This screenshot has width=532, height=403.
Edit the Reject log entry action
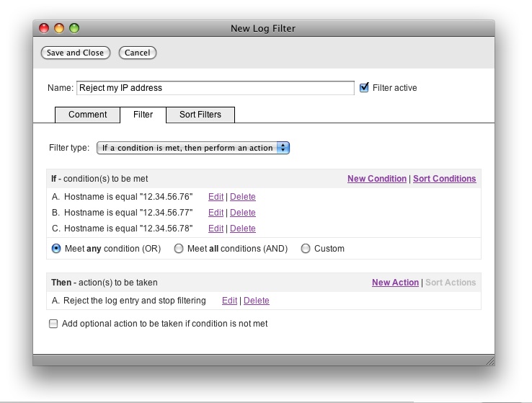tap(229, 301)
